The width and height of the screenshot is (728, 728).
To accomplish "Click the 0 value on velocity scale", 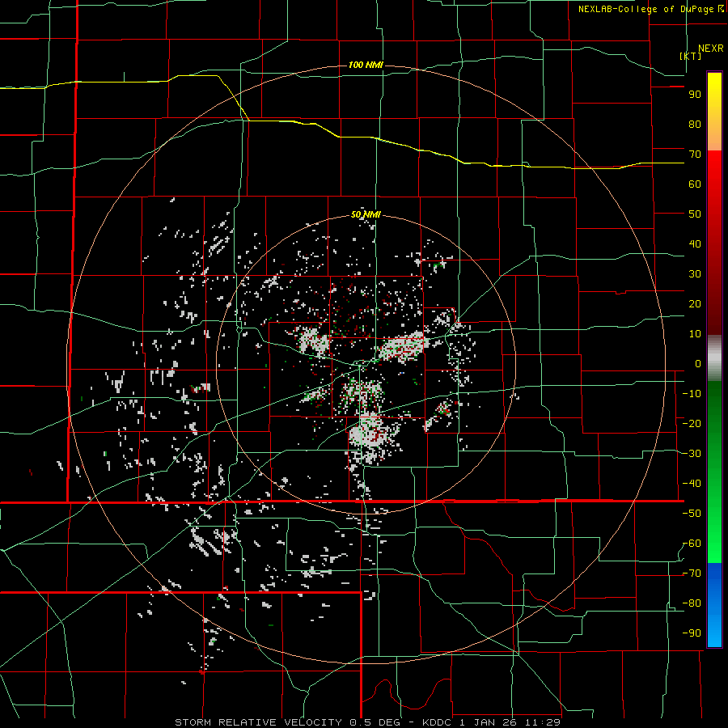I will (698, 364).
